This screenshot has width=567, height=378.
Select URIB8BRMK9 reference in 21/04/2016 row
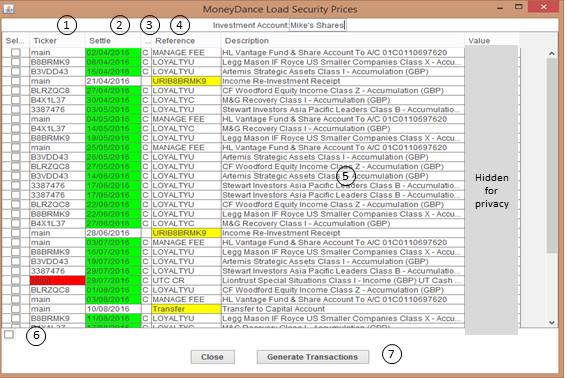[x=186, y=81]
